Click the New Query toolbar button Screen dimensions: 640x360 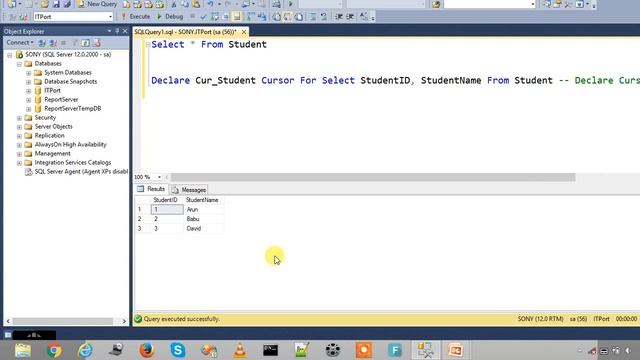click(x=97, y=4)
